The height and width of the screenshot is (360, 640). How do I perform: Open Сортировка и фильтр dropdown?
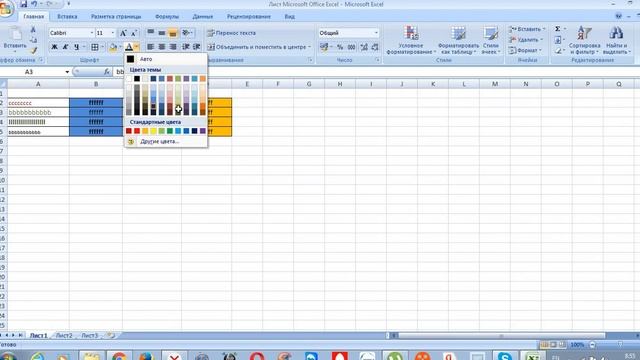[584, 40]
